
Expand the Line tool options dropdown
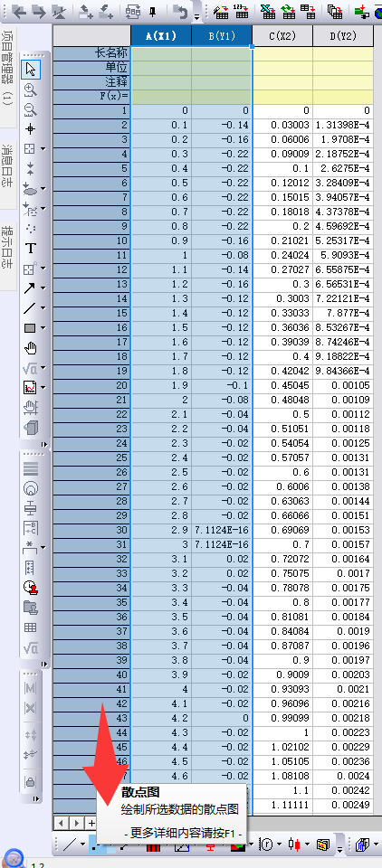tap(43, 308)
